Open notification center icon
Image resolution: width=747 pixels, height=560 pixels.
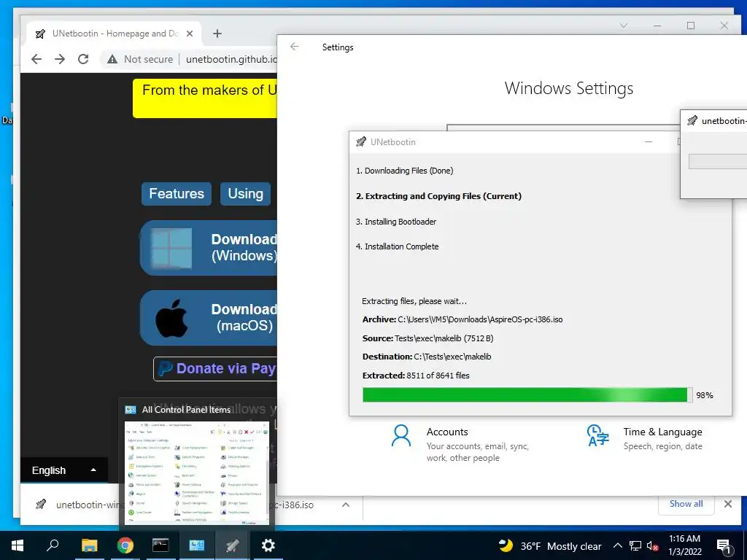click(x=724, y=546)
